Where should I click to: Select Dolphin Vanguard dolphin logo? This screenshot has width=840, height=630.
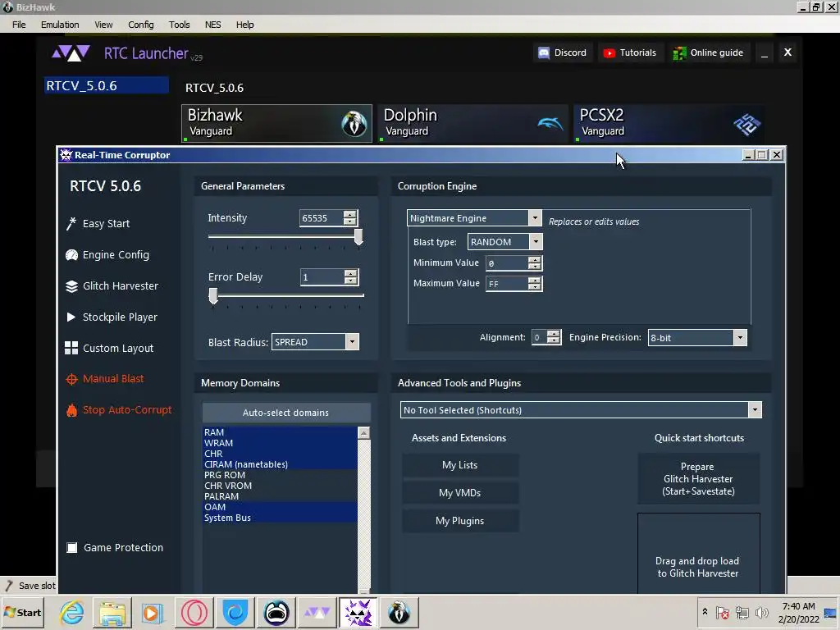[550, 124]
